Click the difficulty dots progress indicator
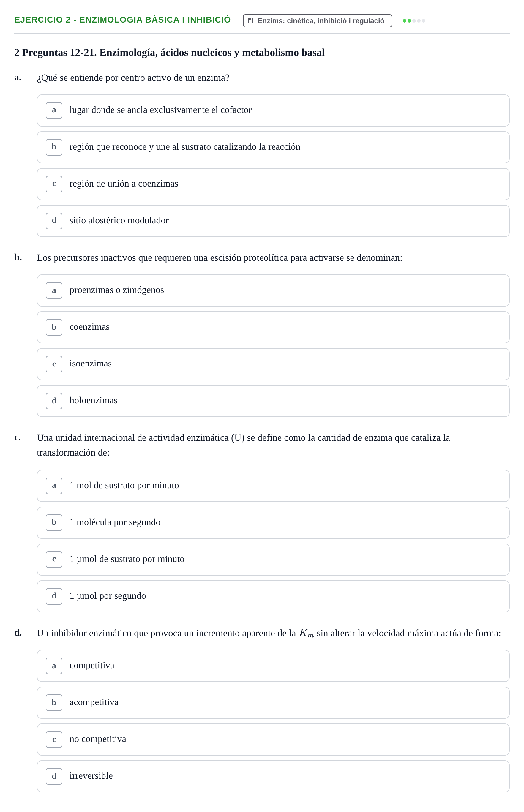 [414, 21]
